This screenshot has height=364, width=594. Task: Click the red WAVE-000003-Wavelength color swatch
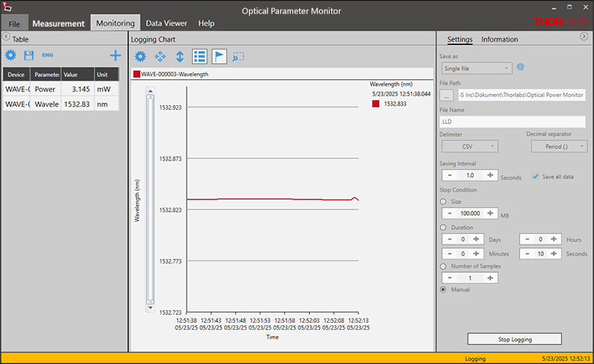pos(136,75)
